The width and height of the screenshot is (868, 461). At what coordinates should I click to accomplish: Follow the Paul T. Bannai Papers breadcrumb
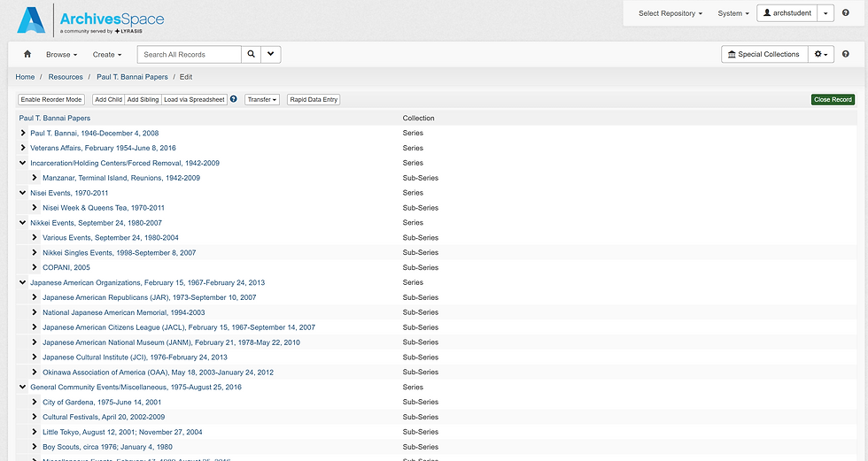pyautogui.click(x=132, y=77)
